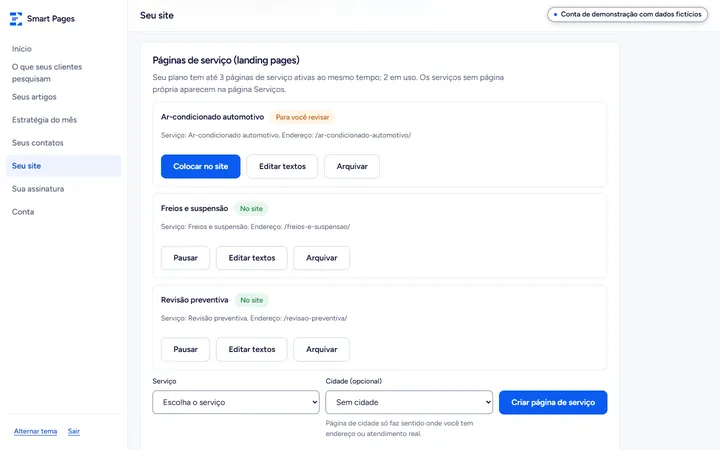The width and height of the screenshot is (720, 450).
Task: Click the Smart Pages brand name
Action: 51,19
